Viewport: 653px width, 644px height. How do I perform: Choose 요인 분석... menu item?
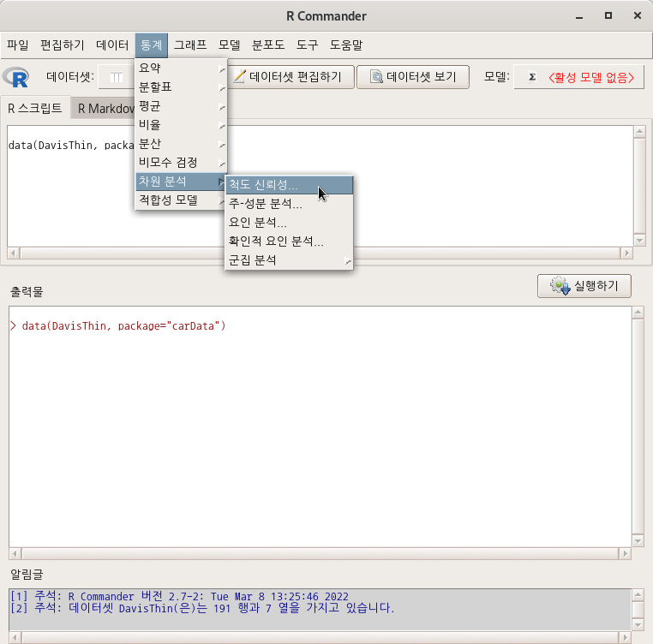(x=289, y=223)
